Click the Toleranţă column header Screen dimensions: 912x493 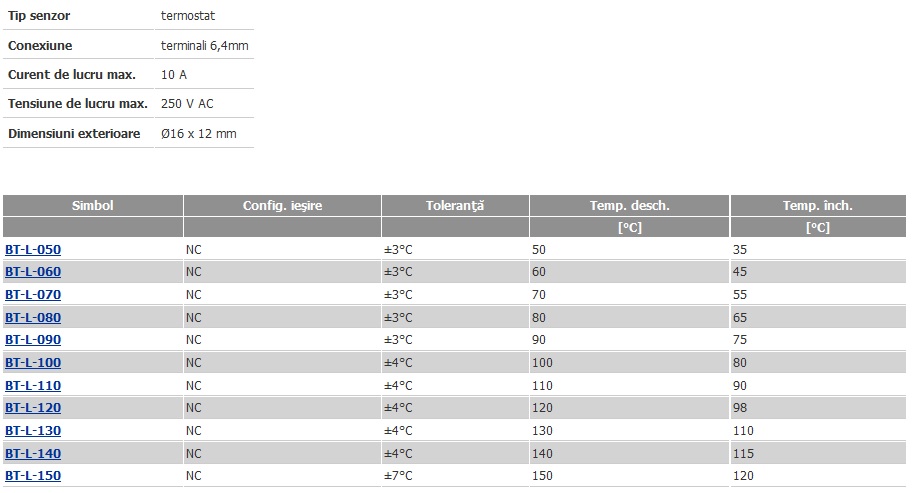click(x=455, y=205)
